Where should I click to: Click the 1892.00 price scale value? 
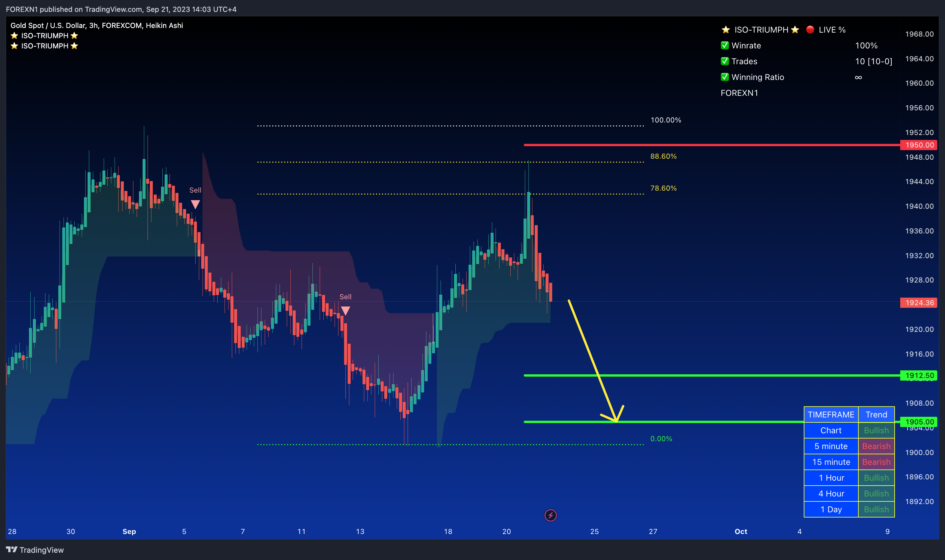919,501
